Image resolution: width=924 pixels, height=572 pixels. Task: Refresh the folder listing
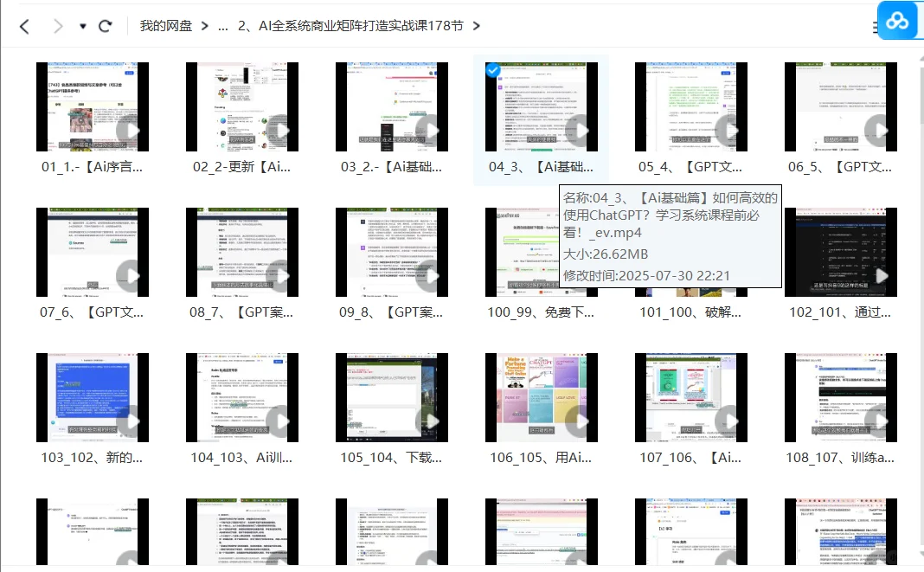[x=106, y=26]
